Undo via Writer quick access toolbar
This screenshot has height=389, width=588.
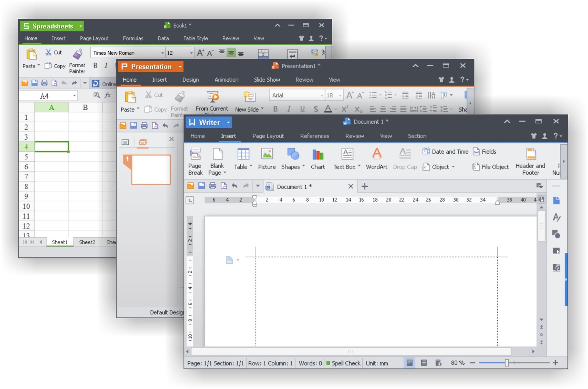coord(234,186)
